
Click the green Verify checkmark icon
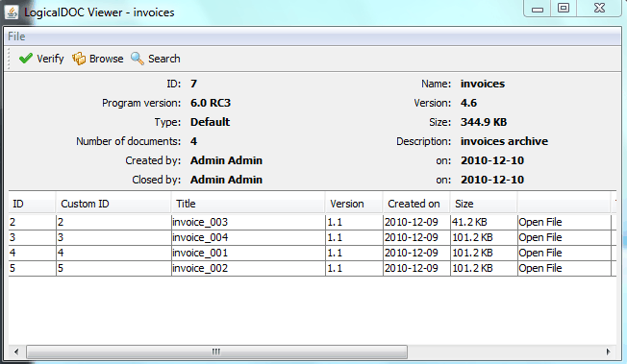[26, 59]
